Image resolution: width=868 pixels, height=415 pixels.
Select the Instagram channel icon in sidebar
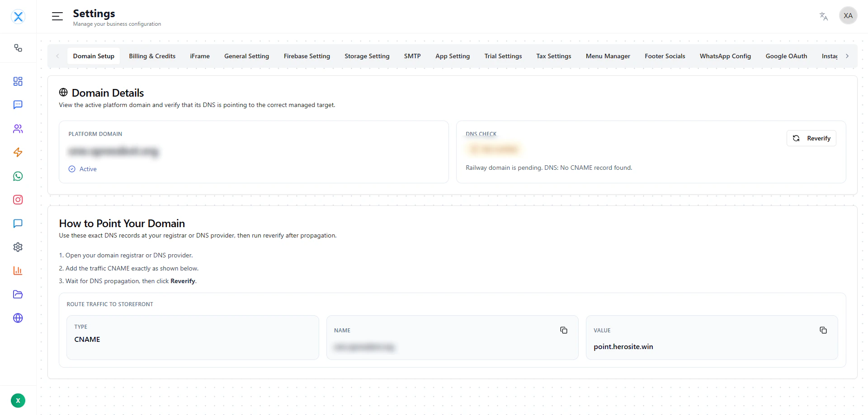pos(18,200)
